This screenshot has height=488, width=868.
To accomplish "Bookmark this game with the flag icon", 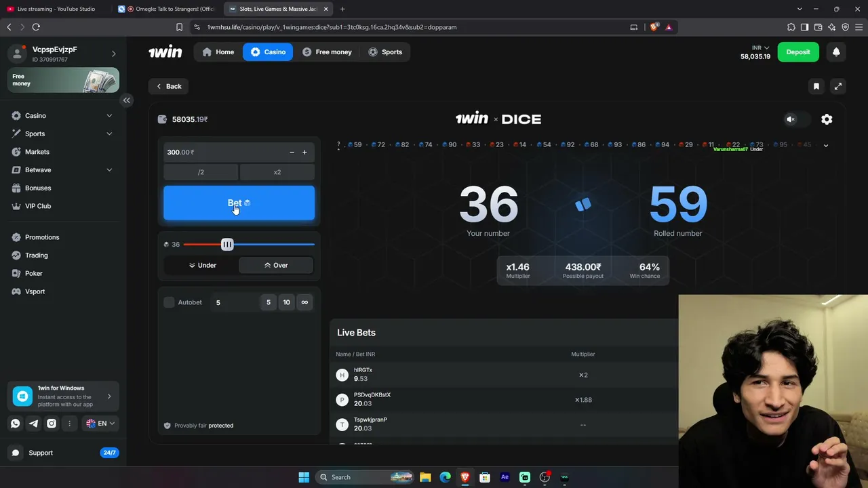I will [816, 86].
